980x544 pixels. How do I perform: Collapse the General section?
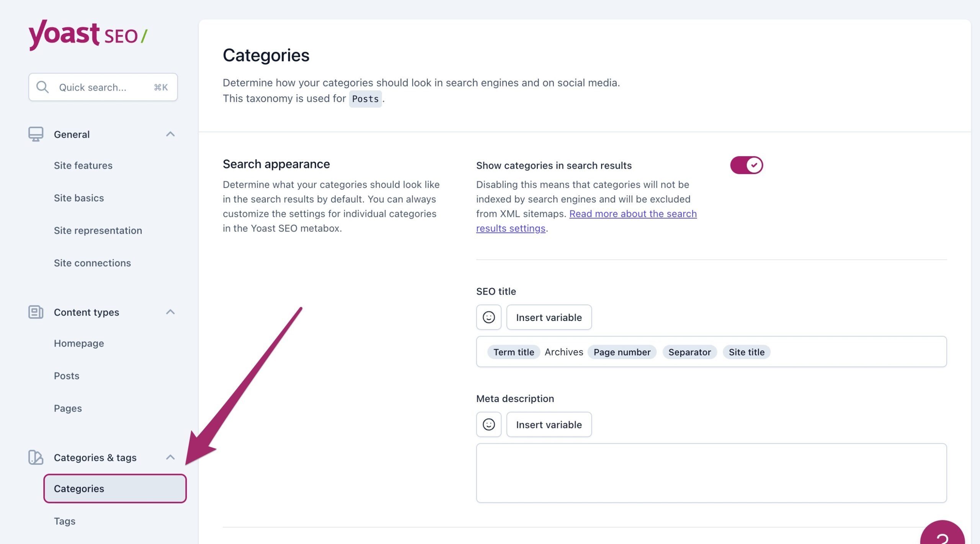point(170,134)
